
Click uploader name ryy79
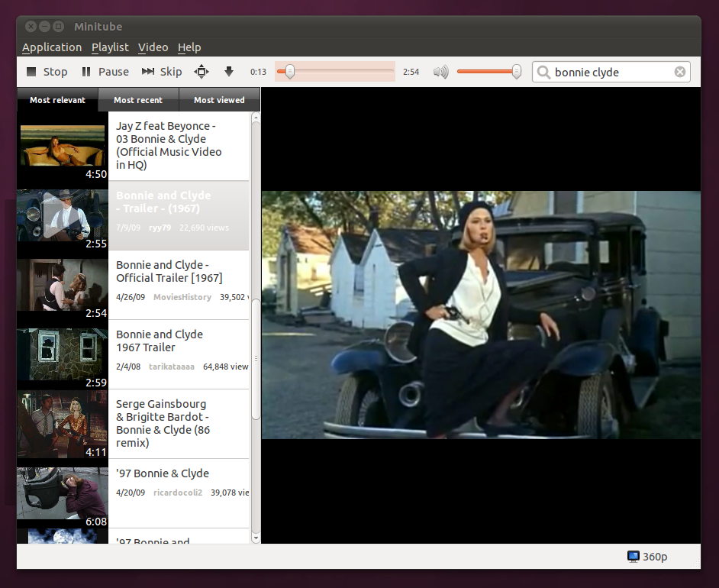(x=160, y=228)
